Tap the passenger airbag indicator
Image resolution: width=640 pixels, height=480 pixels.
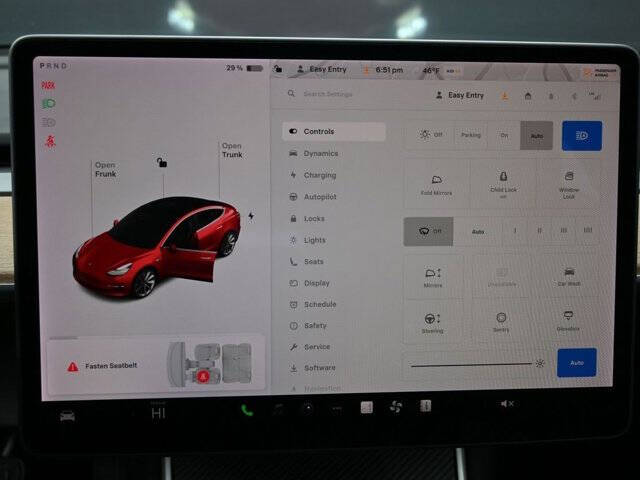point(601,73)
